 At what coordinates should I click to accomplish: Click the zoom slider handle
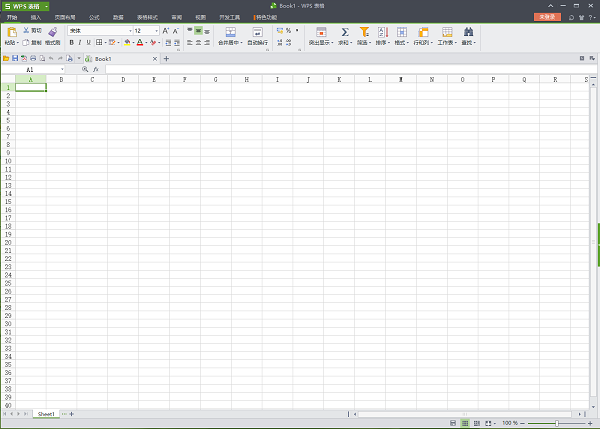[557, 423]
